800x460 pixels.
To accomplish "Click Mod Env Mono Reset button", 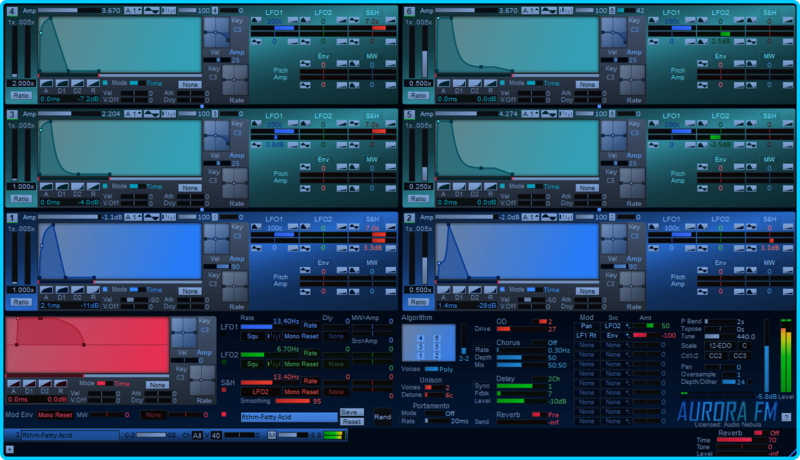I will point(55,415).
